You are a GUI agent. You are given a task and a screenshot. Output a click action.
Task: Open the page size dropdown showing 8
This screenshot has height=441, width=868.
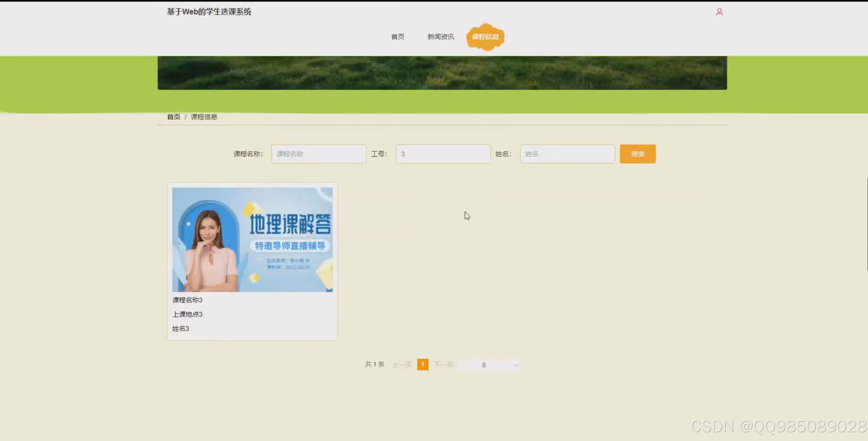pos(489,364)
